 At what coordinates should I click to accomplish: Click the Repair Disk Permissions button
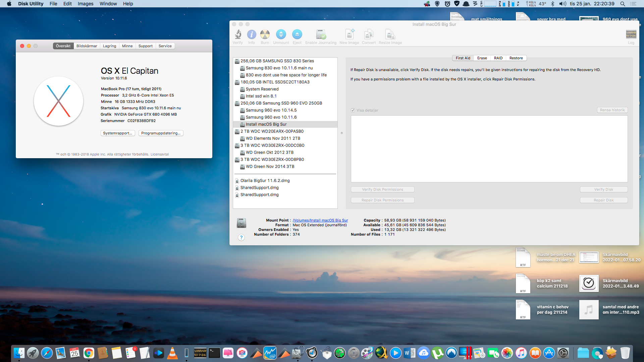tap(383, 200)
